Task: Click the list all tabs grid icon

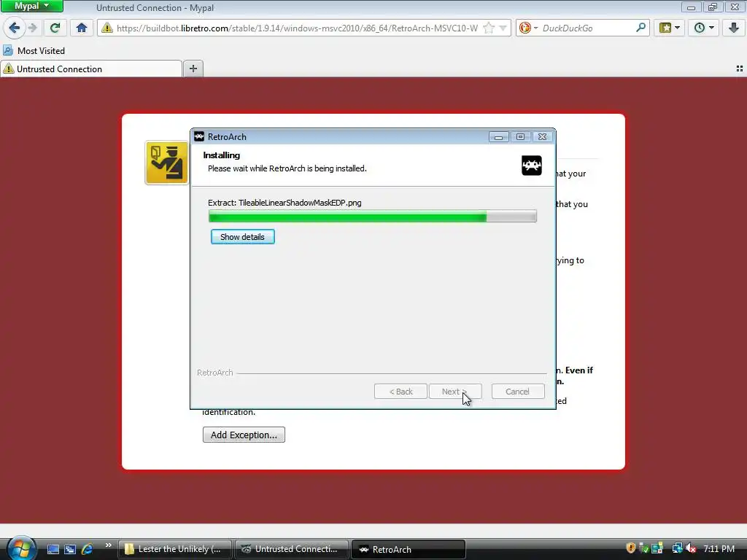Action: pyautogui.click(x=740, y=69)
